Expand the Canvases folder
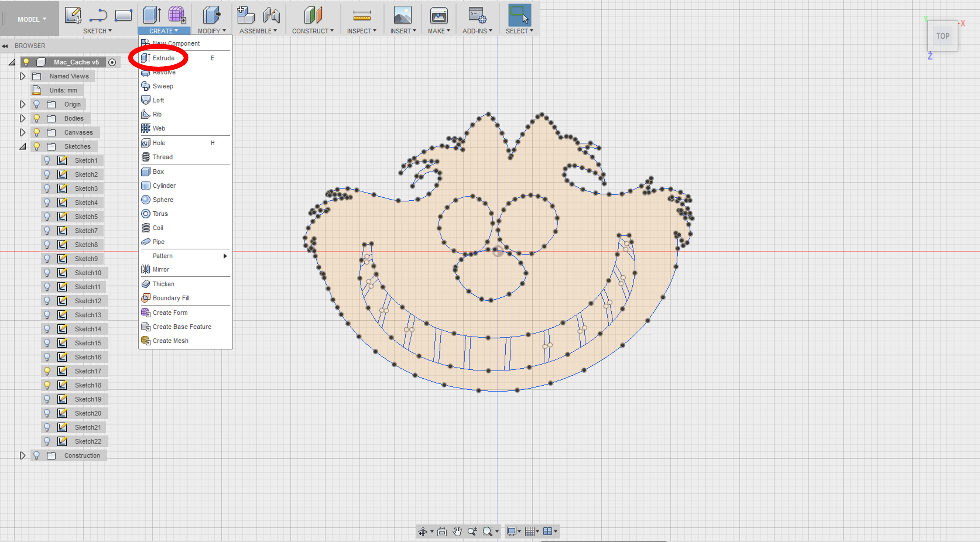The width and height of the screenshot is (980, 542). pyautogui.click(x=22, y=132)
